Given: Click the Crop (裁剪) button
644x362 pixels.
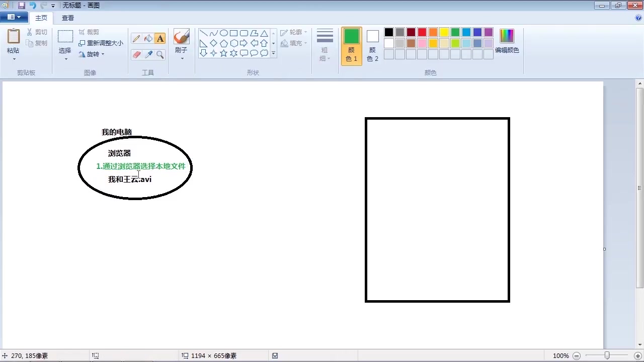Looking at the screenshot, I should point(89,32).
